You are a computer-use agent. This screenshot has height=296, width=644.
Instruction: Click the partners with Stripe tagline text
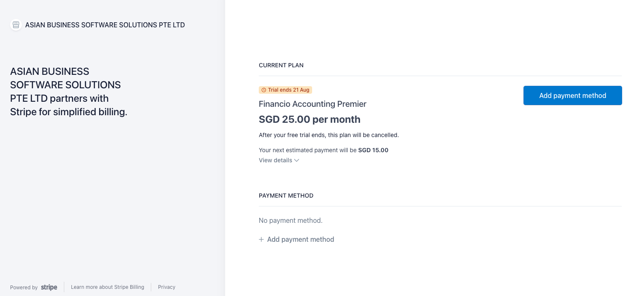click(69, 92)
